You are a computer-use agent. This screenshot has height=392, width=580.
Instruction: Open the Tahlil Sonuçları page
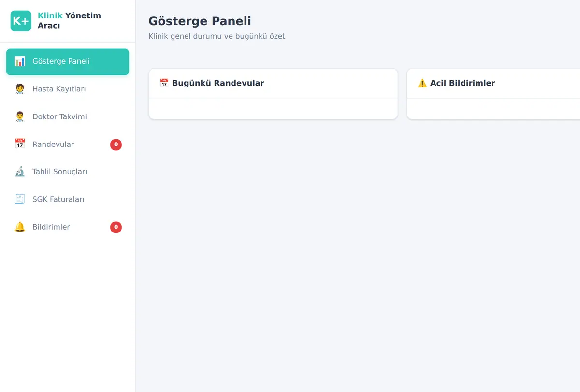pyautogui.click(x=68, y=172)
